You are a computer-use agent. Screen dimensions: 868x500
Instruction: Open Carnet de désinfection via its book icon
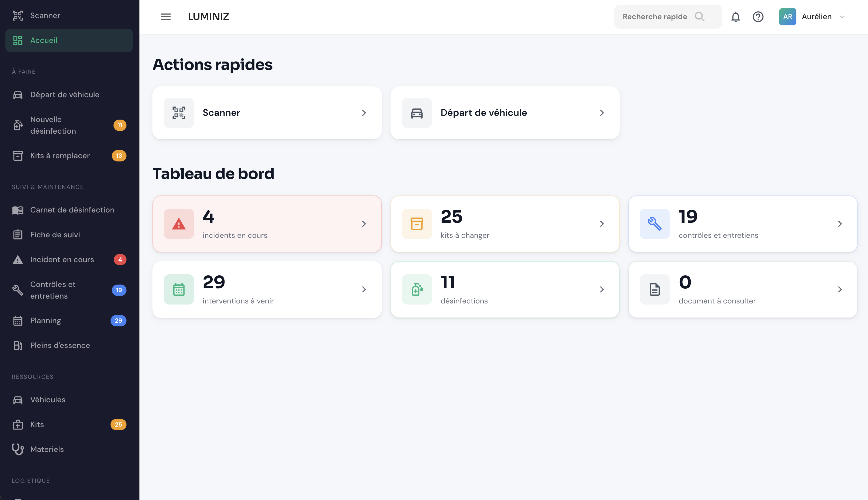pyautogui.click(x=18, y=210)
